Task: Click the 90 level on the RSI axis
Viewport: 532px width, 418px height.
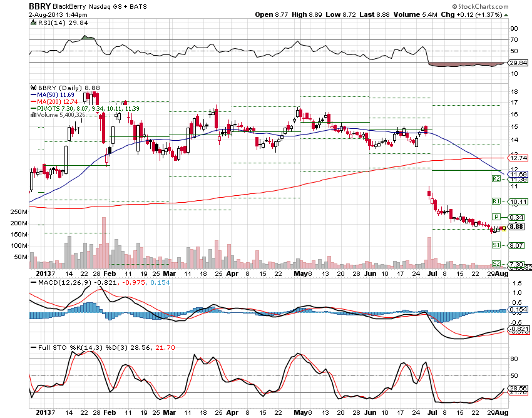Action: 514,29
